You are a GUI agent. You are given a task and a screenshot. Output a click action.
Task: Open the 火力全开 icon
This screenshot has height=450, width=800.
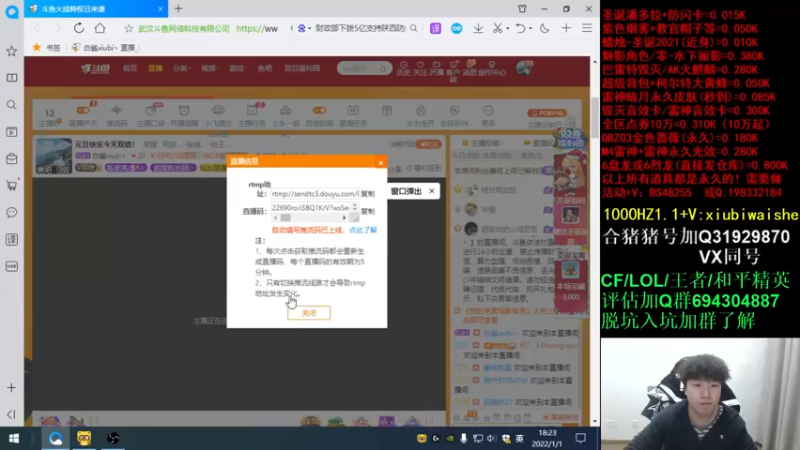click(x=420, y=110)
